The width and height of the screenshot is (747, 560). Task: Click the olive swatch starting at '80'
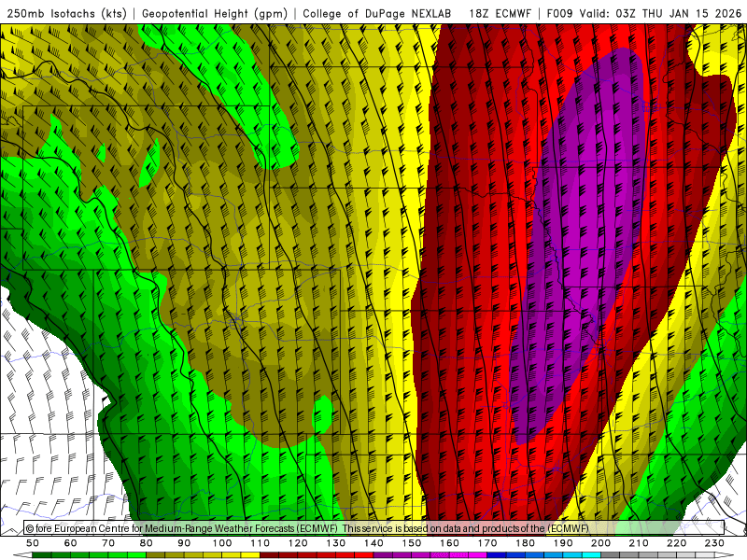[x=155, y=555]
